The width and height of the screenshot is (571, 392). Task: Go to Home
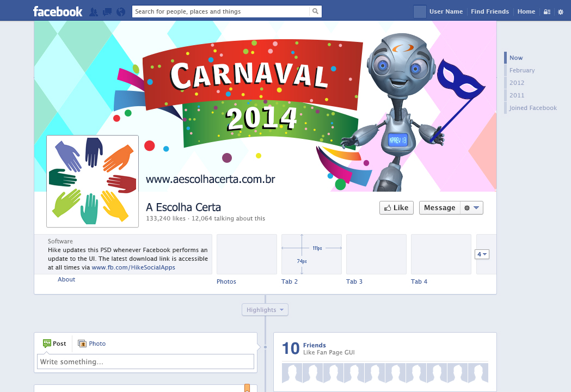pyautogui.click(x=526, y=11)
